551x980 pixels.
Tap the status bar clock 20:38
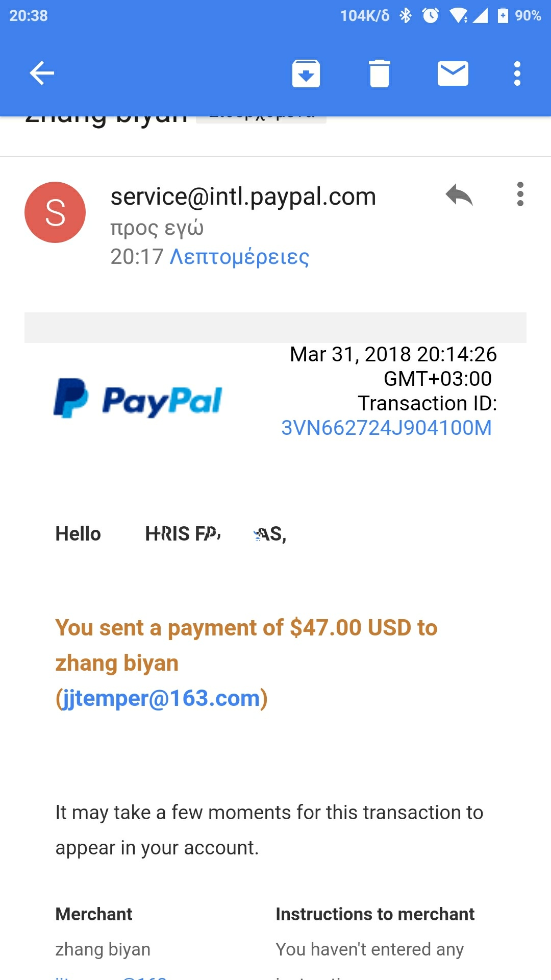point(29,16)
